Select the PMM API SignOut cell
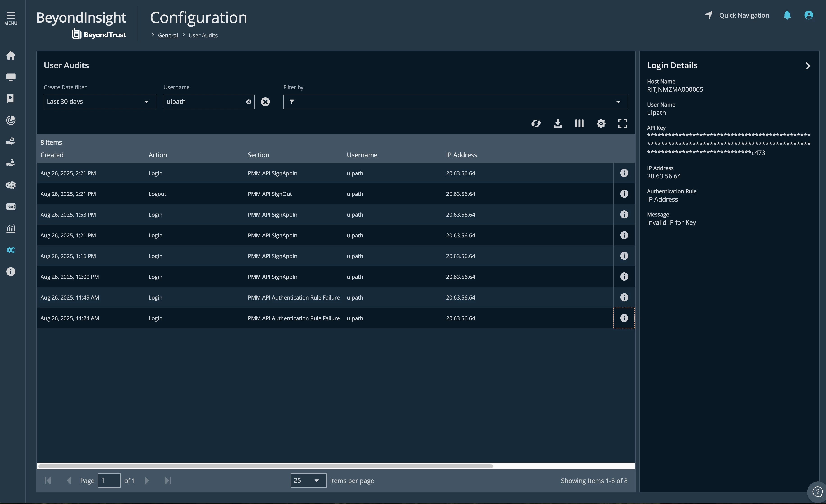826x504 pixels. (269, 194)
